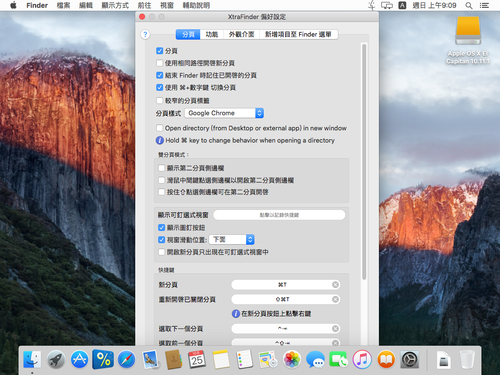Toggle the 分頁 checkbox
Viewport: 500px width, 375px height.
pyautogui.click(x=160, y=51)
